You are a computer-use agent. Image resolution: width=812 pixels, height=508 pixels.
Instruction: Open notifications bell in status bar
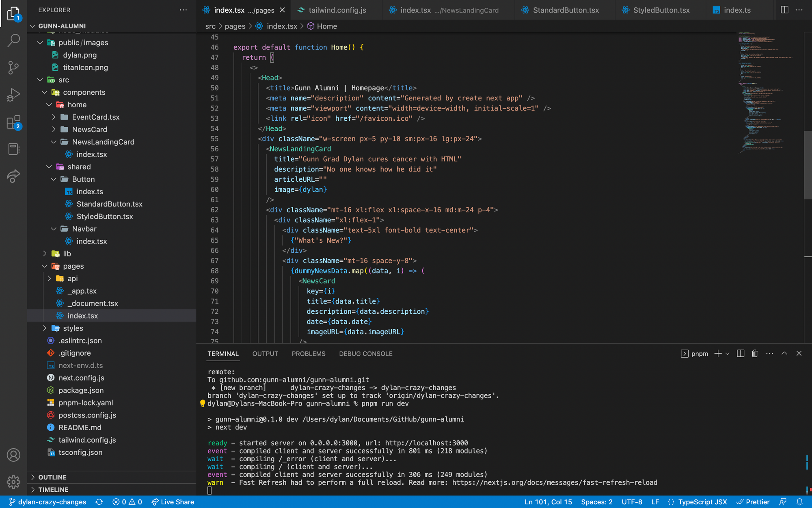799,502
